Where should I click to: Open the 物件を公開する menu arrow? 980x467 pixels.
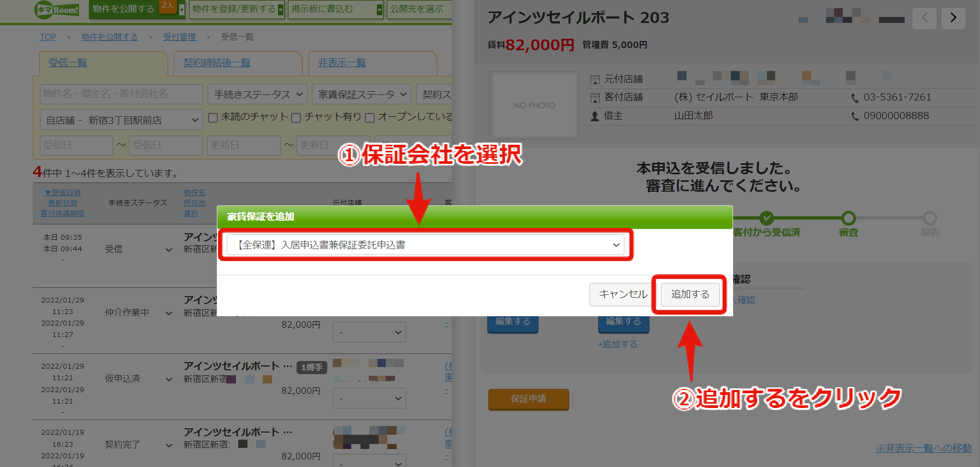tap(182, 10)
